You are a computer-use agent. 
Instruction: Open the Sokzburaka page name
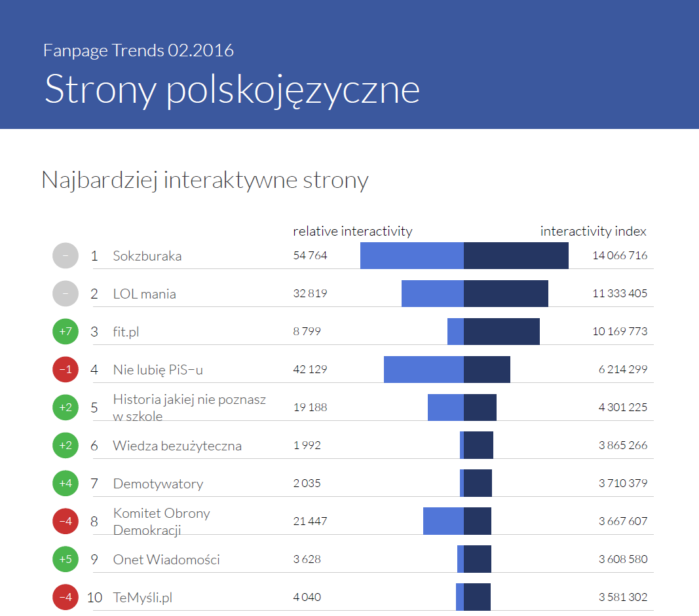147,256
